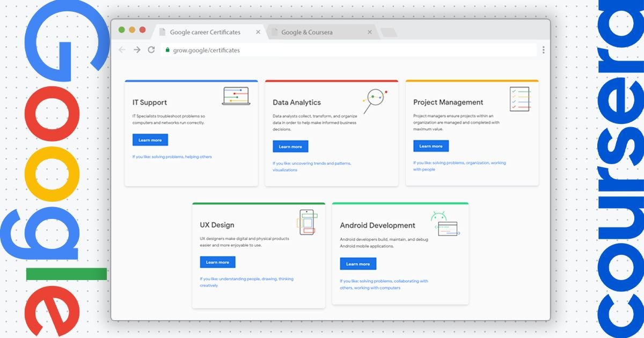Open the browser three-dot menu

543,50
